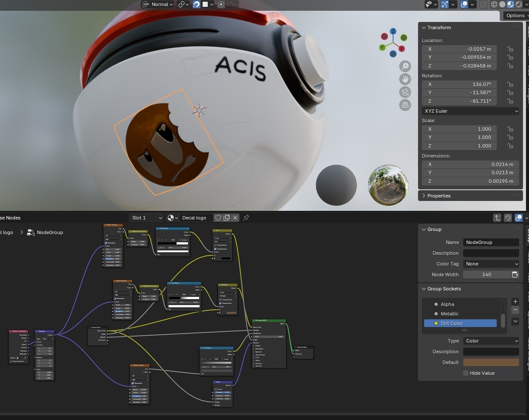529x420 pixels.
Task: Go to parent node tree arrow icon
Action: [x=497, y=218]
